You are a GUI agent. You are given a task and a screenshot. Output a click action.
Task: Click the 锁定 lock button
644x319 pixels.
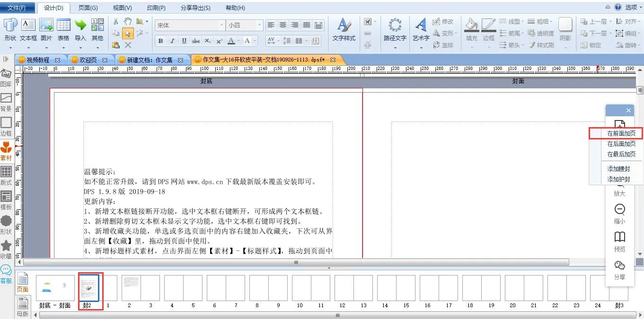click(x=591, y=45)
